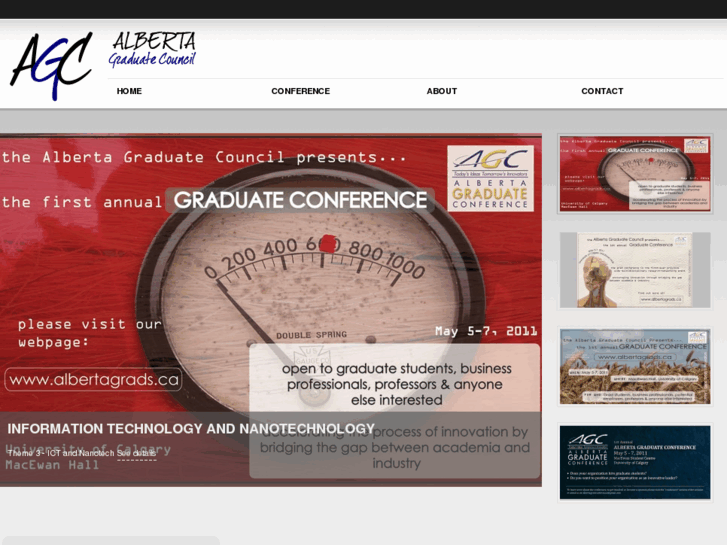
Task: Click the Information Technology and Nanotechnology heading
Action: (x=191, y=429)
